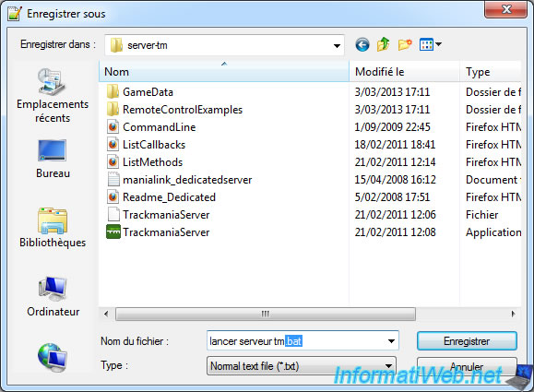
Task: Select the CommandLine Firefox file icon
Action: [113, 127]
